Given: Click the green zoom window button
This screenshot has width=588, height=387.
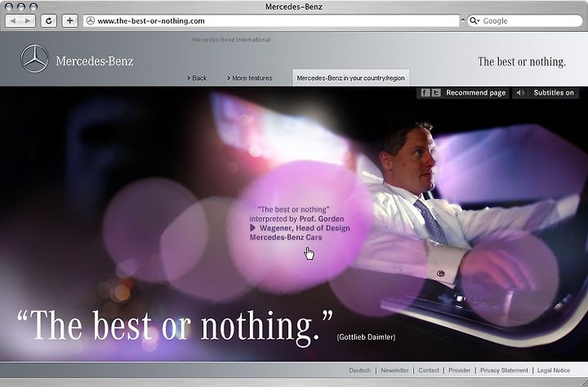Looking at the screenshot, I should 33,7.
